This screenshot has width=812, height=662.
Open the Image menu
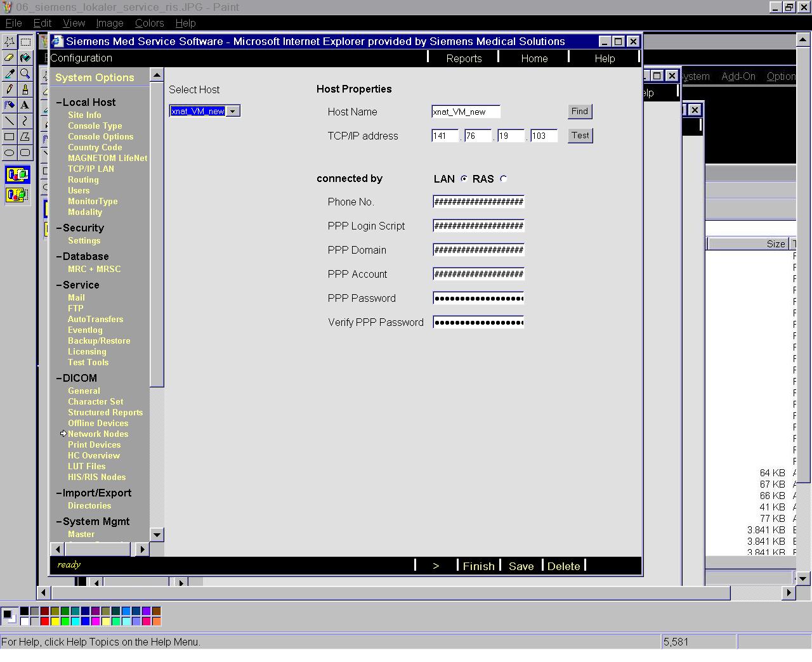point(109,23)
